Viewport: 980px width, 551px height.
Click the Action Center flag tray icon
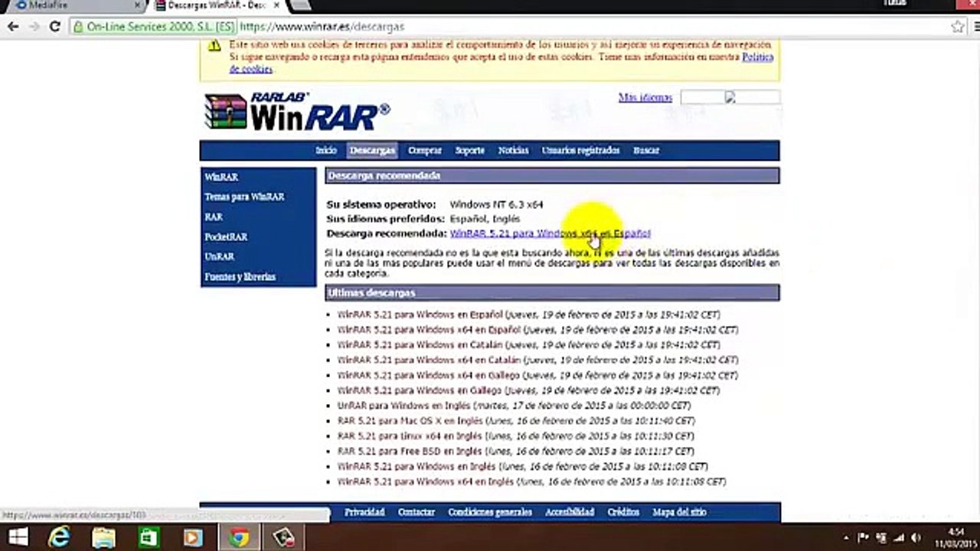[x=864, y=538]
